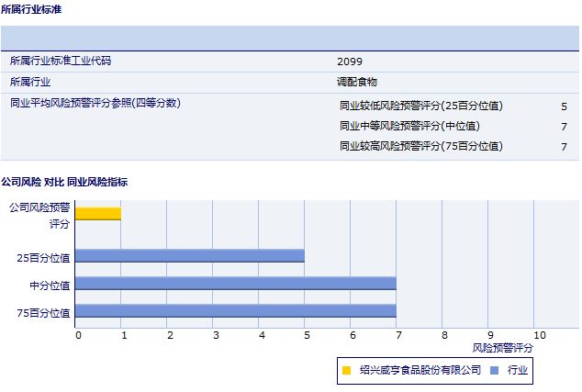Image resolution: width=582 pixels, height=392 pixels.
Task: Select the industry code value 2099
Action: point(349,62)
